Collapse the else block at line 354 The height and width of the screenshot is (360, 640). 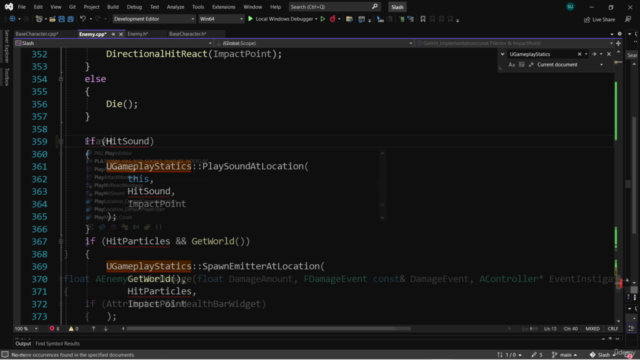tap(61, 79)
